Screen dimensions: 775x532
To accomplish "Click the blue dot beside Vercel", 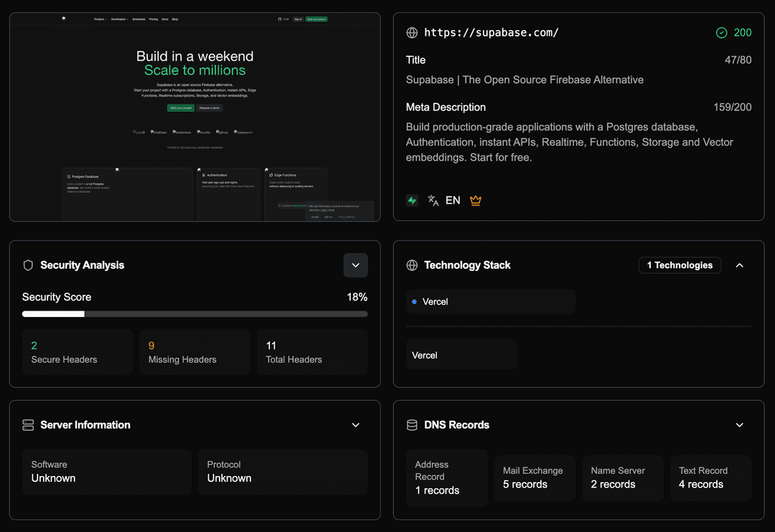I will click(x=414, y=302).
